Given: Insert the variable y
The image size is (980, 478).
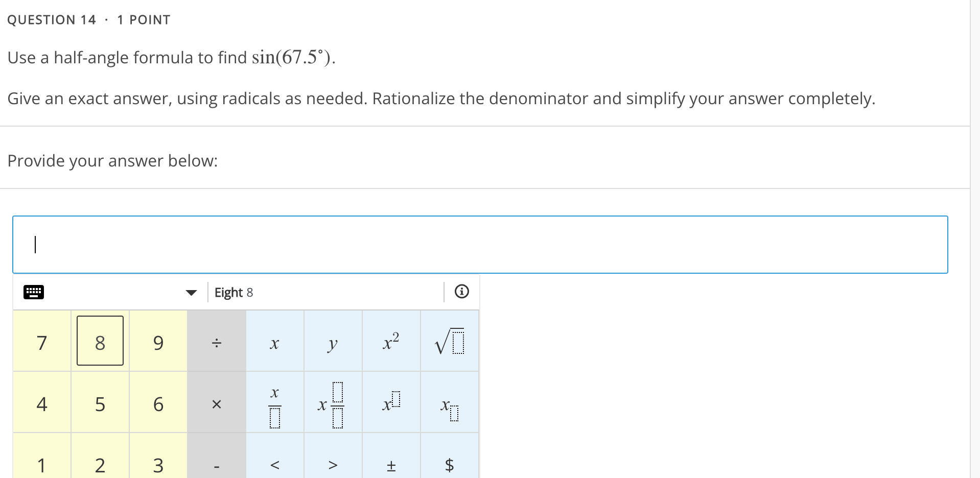Looking at the screenshot, I should coord(333,343).
